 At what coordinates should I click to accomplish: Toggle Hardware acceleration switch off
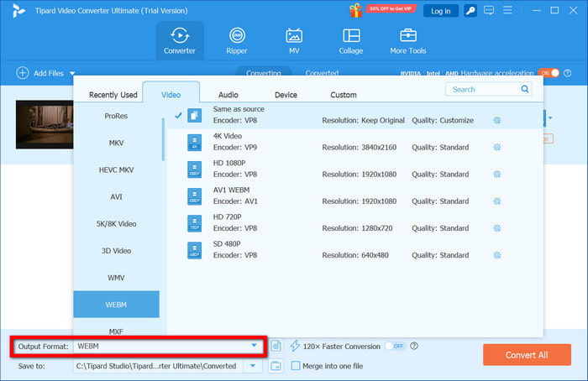click(549, 73)
